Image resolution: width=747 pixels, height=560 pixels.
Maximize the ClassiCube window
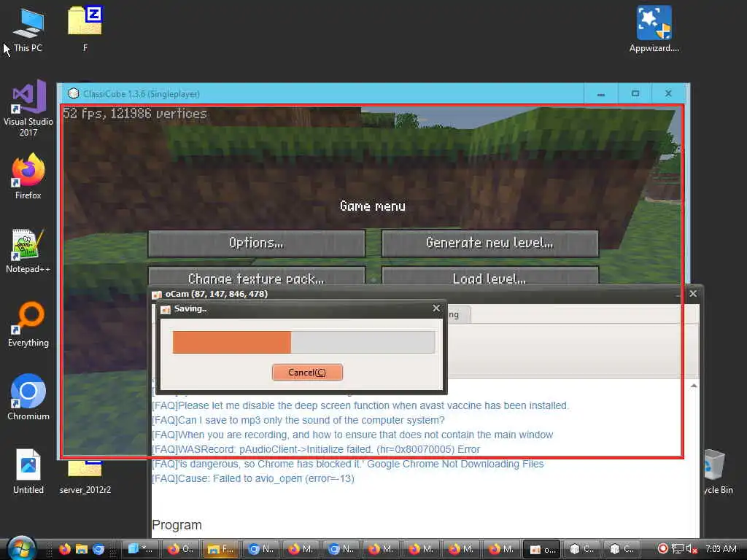635,94
